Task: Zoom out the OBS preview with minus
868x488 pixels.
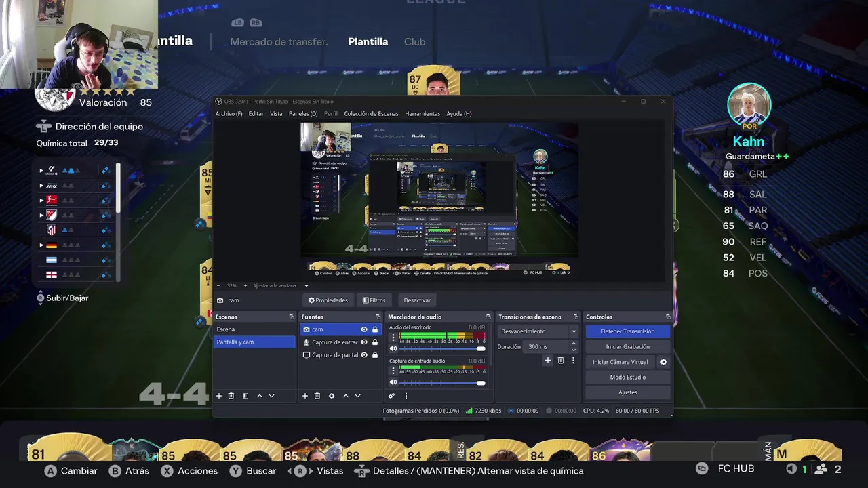Action: click(x=218, y=285)
